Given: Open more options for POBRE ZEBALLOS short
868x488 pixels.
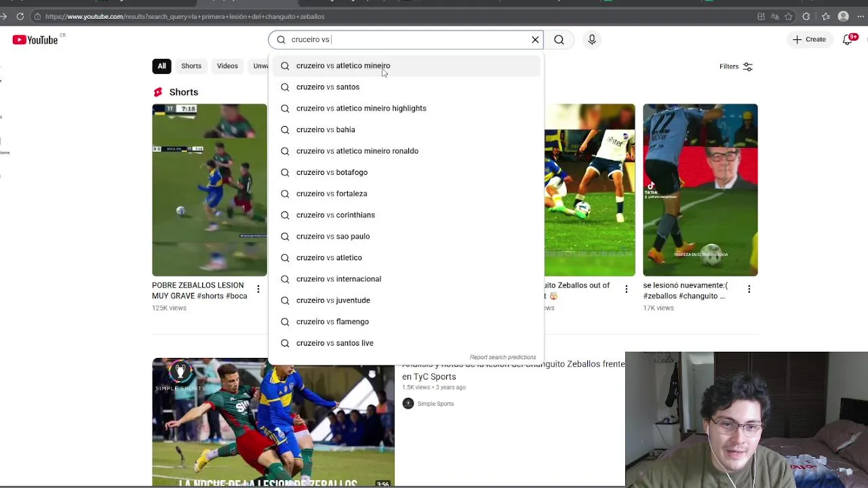Looking at the screenshot, I should point(258,289).
